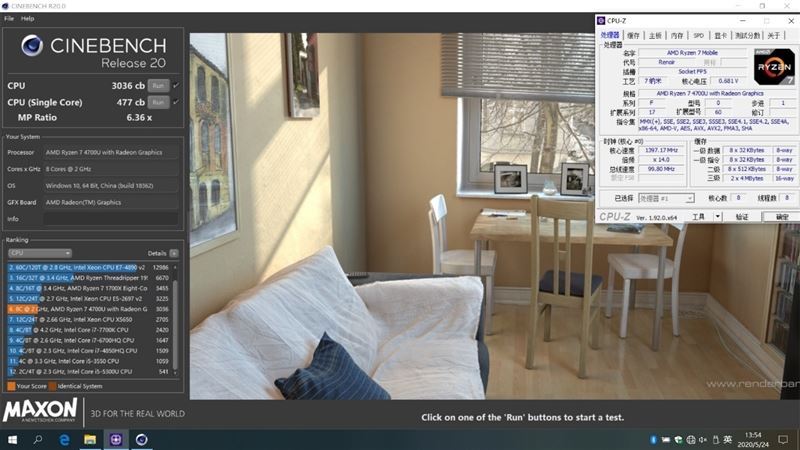Toggle the CPU (Single Core) test checkbox
The height and width of the screenshot is (450, 800).
[x=176, y=102]
